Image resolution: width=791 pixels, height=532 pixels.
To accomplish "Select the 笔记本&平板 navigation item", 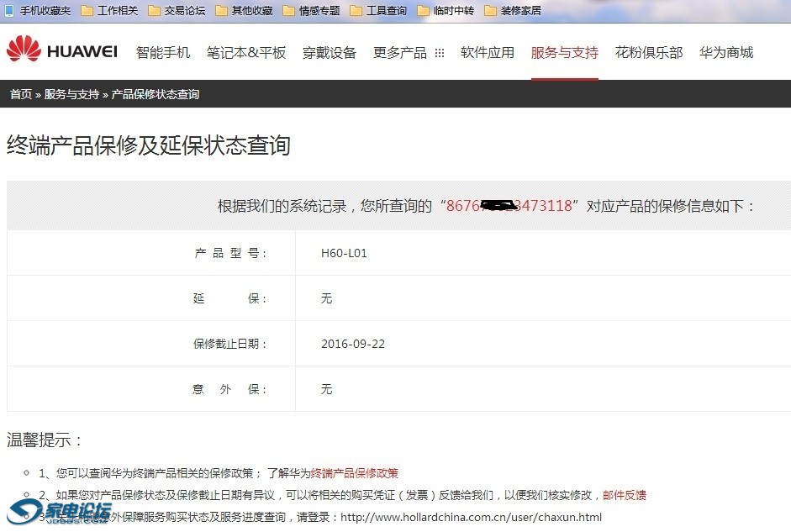I will [246, 52].
